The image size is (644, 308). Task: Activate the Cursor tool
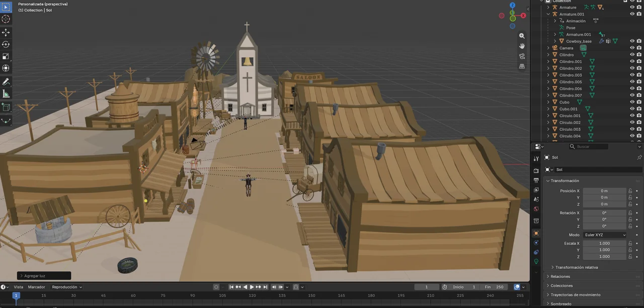click(6, 19)
